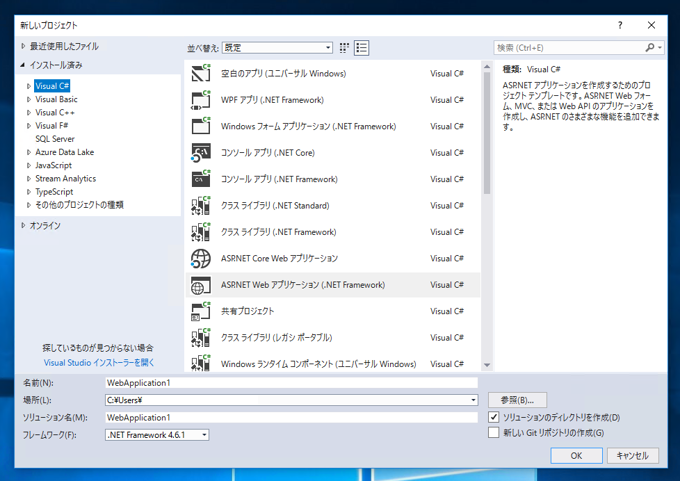This screenshot has height=481, width=680.
Task: Click the ASP.NET Web Application (.NET Framework) icon
Action: click(x=201, y=285)
